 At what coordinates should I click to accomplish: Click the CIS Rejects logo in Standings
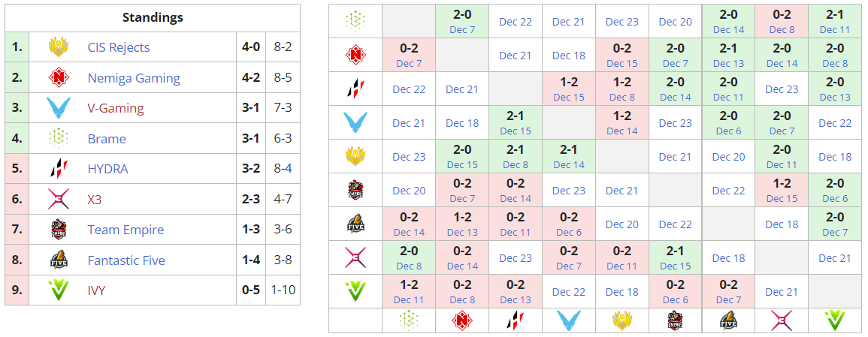(59, 47)
